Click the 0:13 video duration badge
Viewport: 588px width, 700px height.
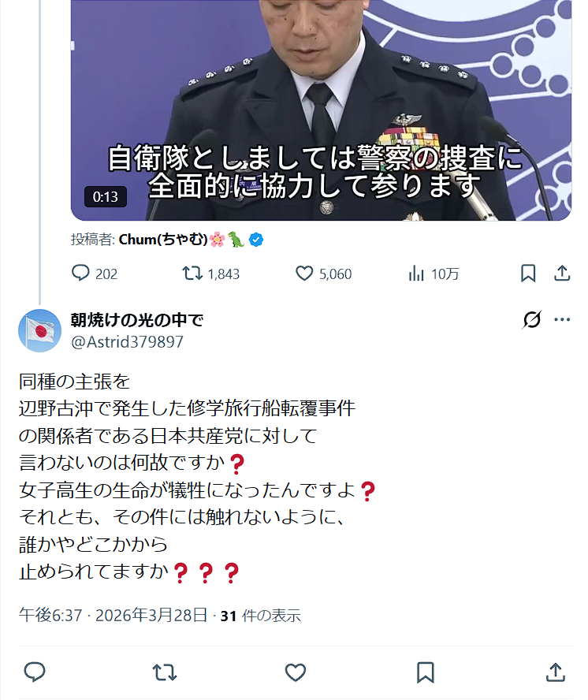tap(106, 197)
